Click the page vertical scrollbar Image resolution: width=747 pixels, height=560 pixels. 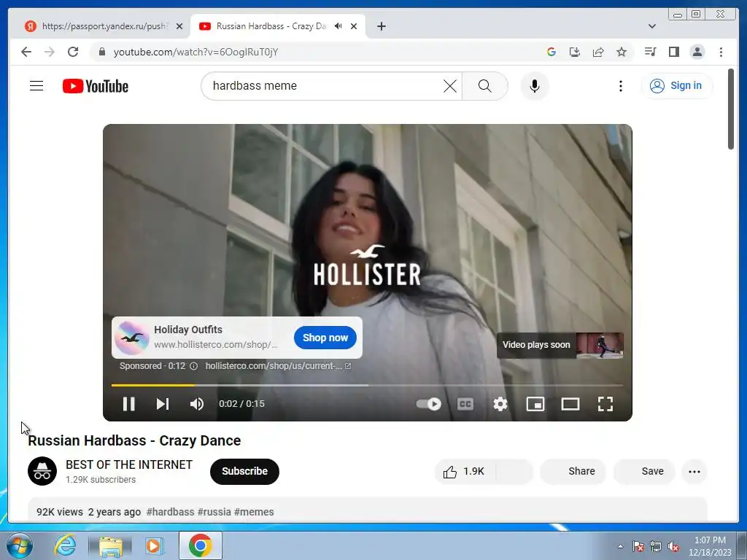[x=731, y=109]
